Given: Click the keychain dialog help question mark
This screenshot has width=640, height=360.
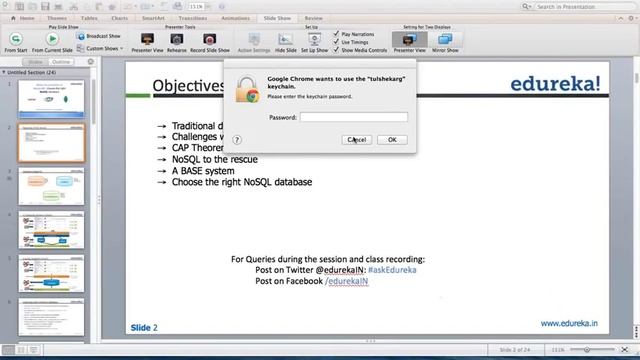Looking at the screenshot, I should click(237, 140).
